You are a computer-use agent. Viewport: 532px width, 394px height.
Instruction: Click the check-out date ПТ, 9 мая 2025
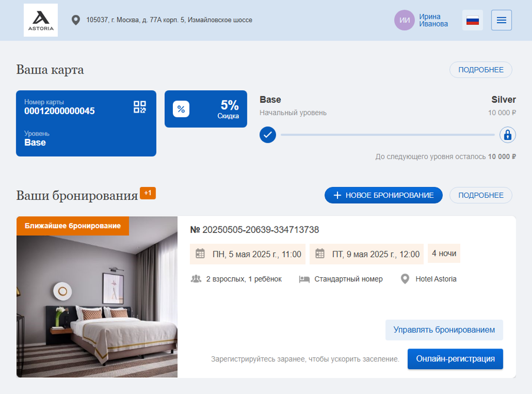pyautogui.click(x=376, y=254)
